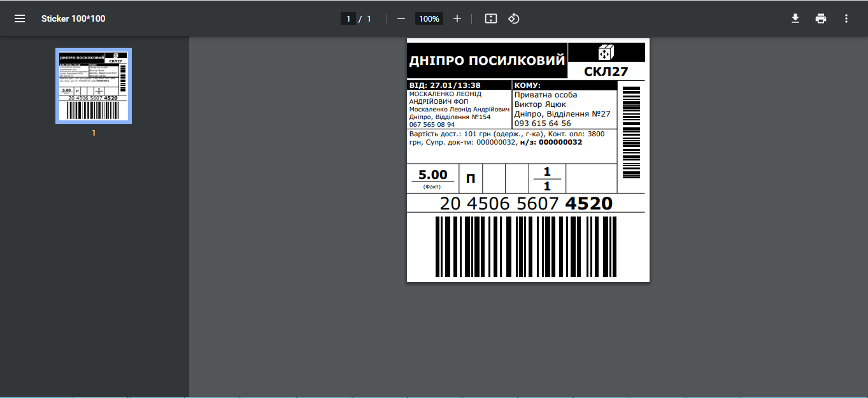Open the more actions three-dot menu
Screen dimensions: 868x398
(x=846, y=18)
